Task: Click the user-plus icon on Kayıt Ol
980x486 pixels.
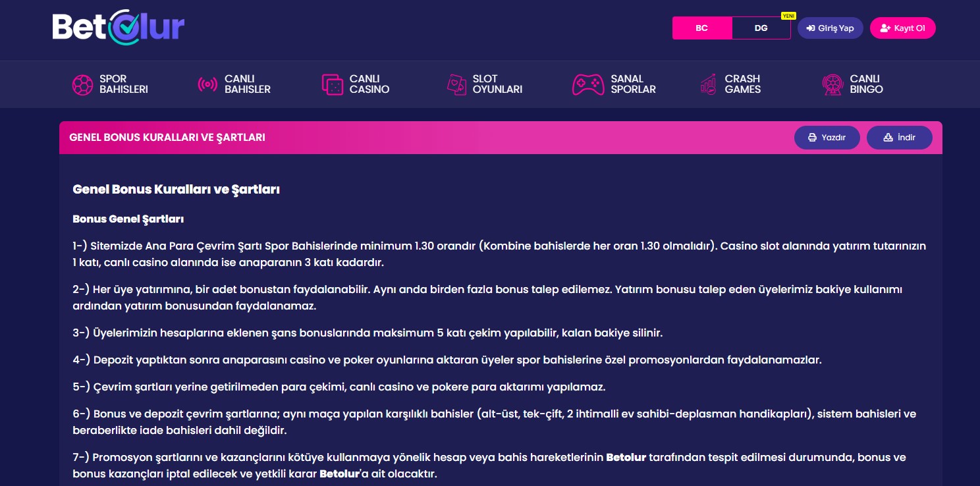Action: pyautogui.click(x=883, y=28)
